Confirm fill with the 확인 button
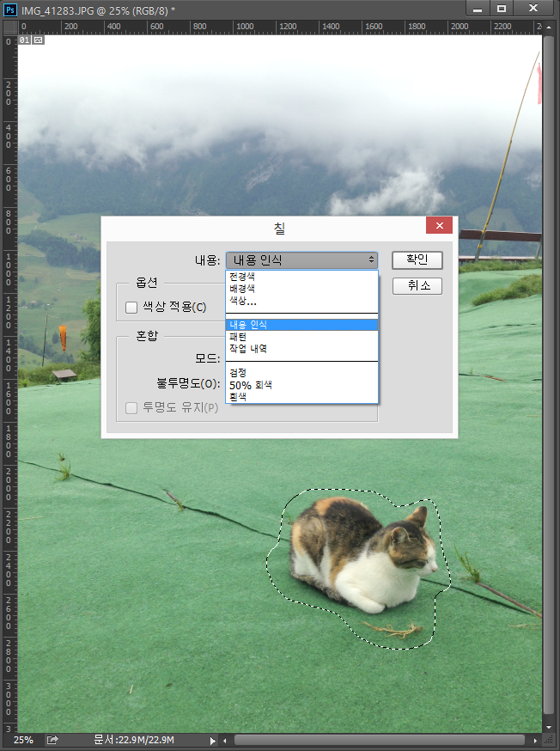The width and height of the screenshot is (560, 751). (x=417, y=260)
